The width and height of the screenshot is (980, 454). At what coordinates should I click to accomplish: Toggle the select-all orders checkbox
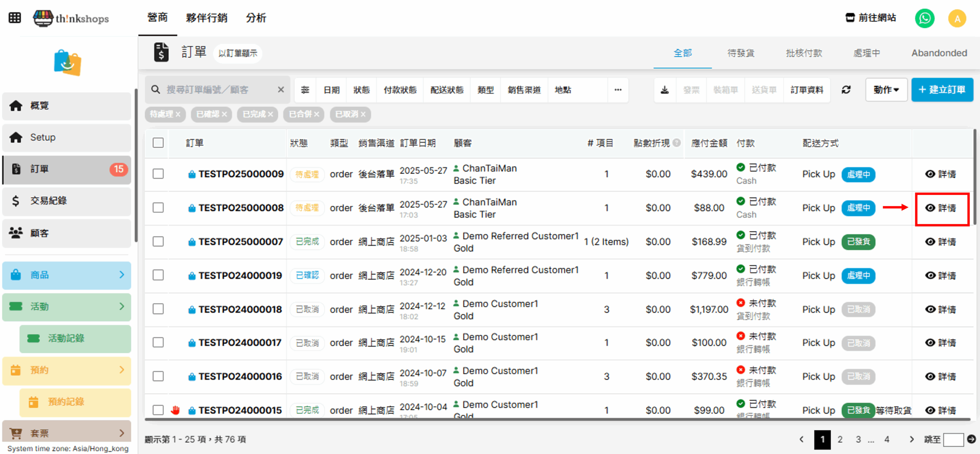tap(158, 143)
